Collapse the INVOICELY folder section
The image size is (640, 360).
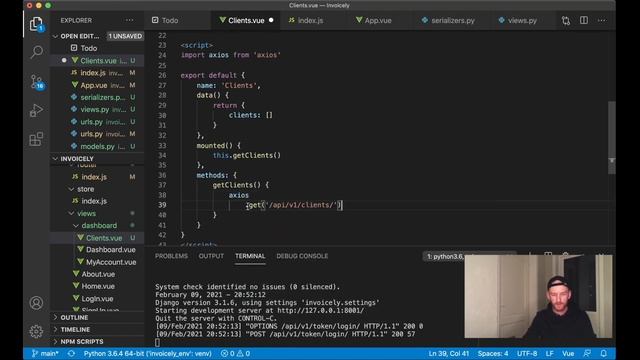point(97,159)
